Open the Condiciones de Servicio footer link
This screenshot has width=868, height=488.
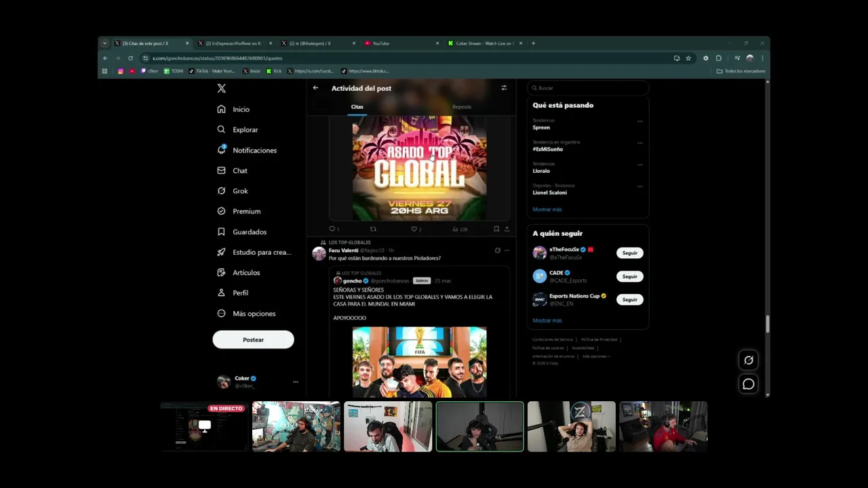(553, 340)
